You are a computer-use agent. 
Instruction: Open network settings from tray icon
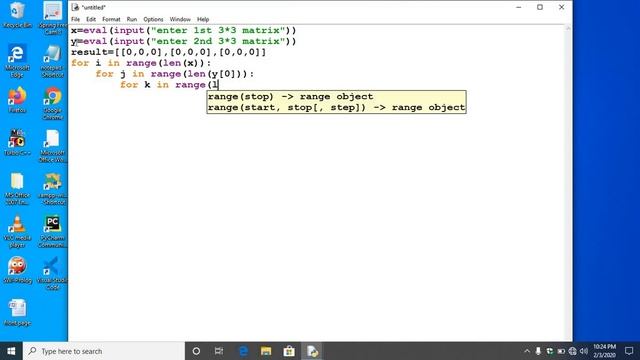tap(573, 351)
